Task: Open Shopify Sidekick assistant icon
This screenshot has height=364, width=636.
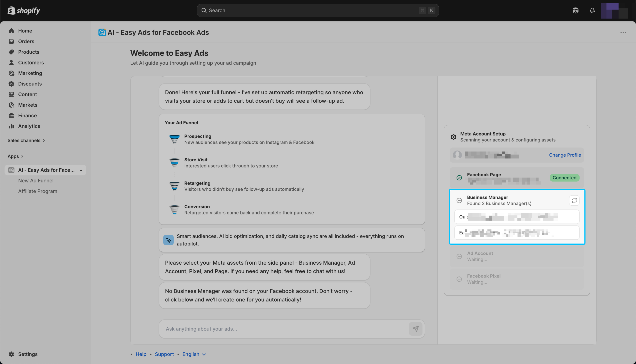Action: point(575,10)
